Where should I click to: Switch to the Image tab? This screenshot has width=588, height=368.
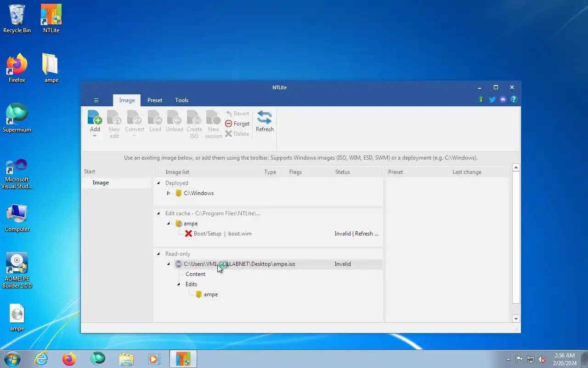127,100
